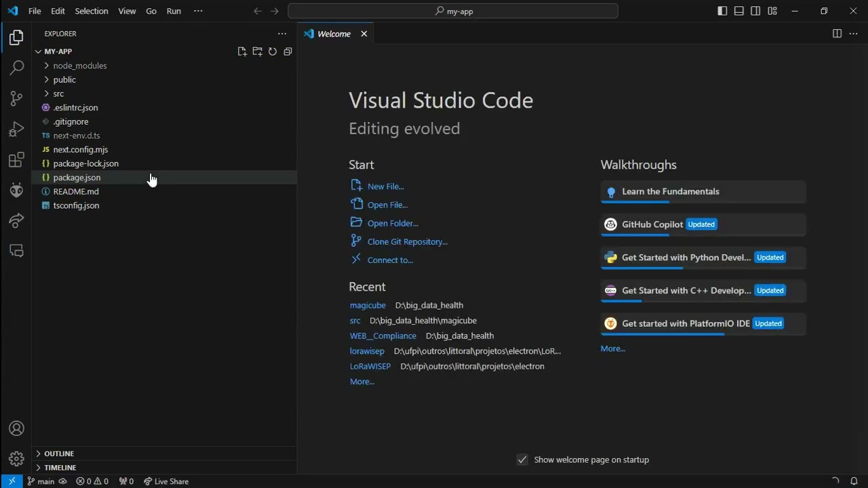Viewport: 868px width, 488px height.
Task: Refresh the Explorer file tree
Action: point(272,52)
